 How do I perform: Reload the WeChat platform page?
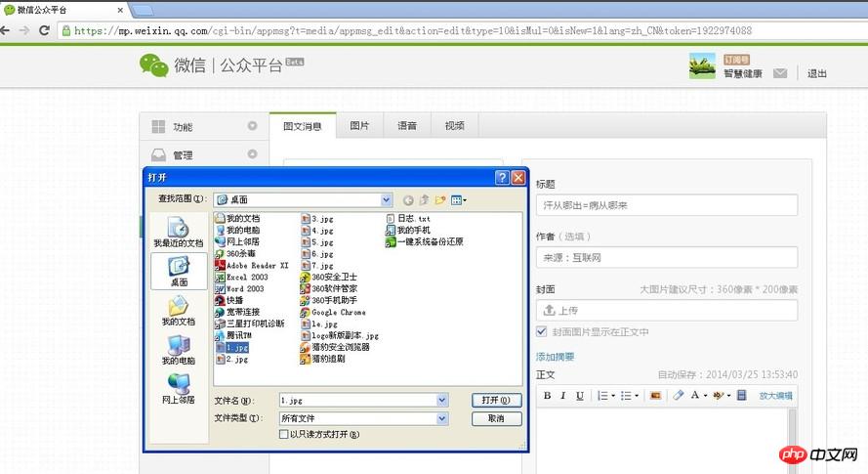click(44, 30)
